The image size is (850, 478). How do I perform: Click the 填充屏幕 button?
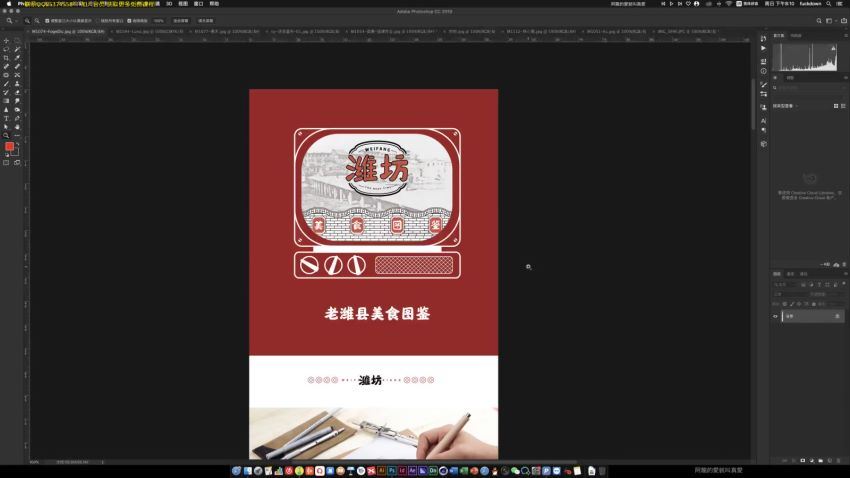(205, 21)
